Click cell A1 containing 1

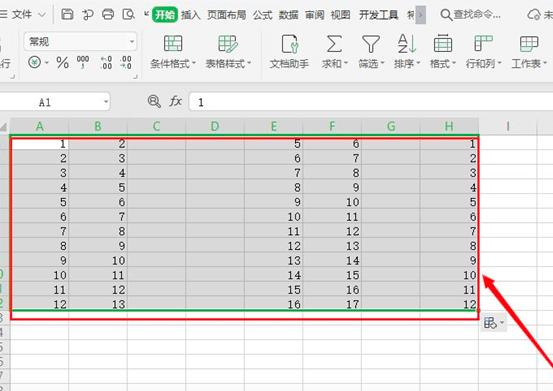coord(40,143)
